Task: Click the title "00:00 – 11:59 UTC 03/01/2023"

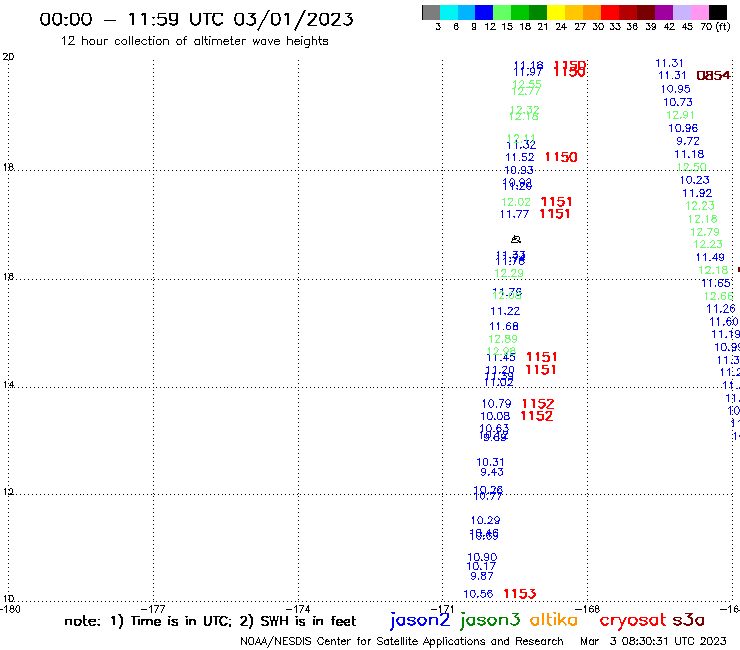Action: click(196, 19)
